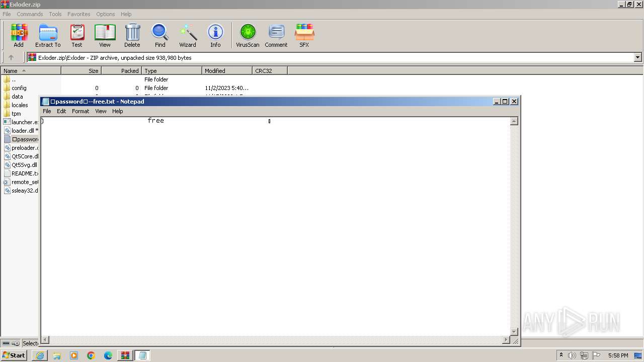
Task: Click the taskbar clock 5:58 PM
Action: pos(618,355)
